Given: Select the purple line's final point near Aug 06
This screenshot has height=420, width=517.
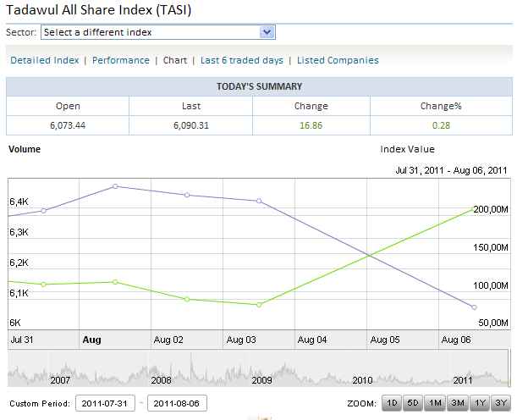Looking at the screenshot, I should tap(474, 307).
